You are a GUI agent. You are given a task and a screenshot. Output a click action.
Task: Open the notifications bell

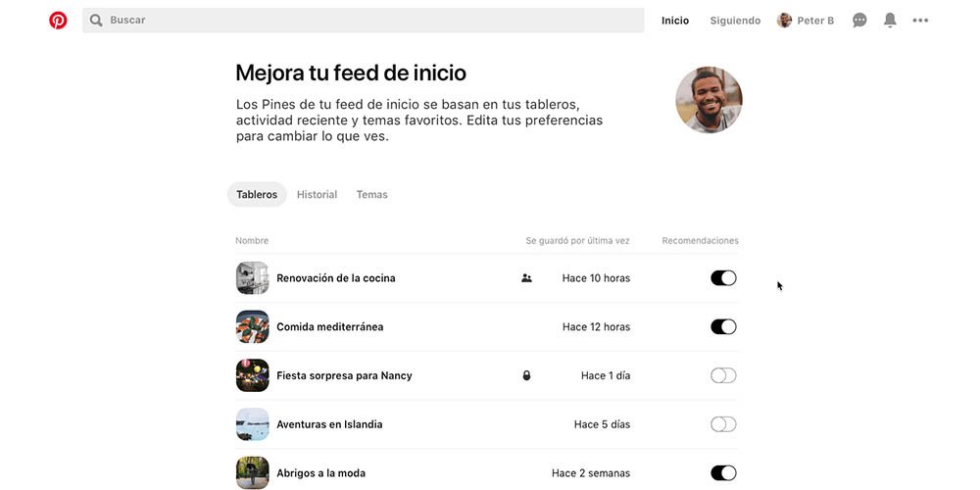(890, 20)
